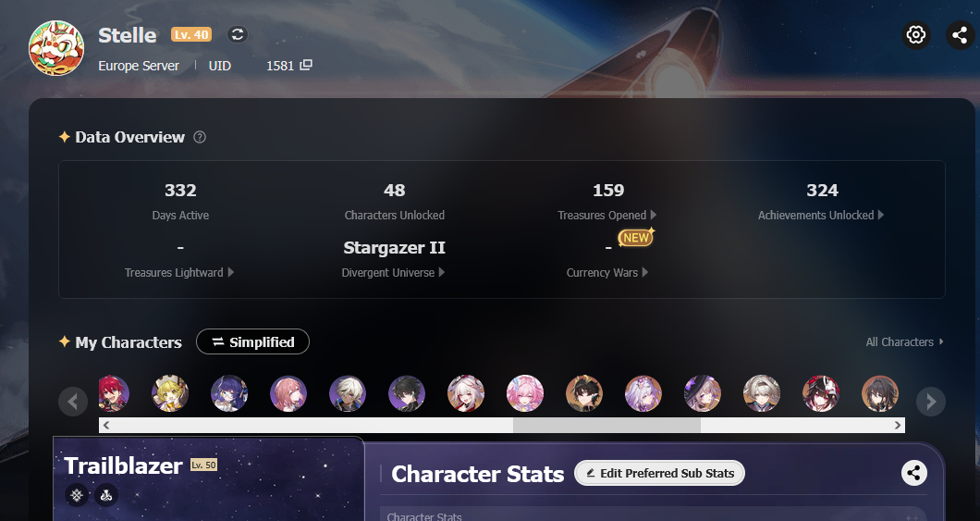Image resolution: width=980 pixels, height=521 pixels.
Task: Toggle the Simplified character view
Action: click(x=252, y=341)
